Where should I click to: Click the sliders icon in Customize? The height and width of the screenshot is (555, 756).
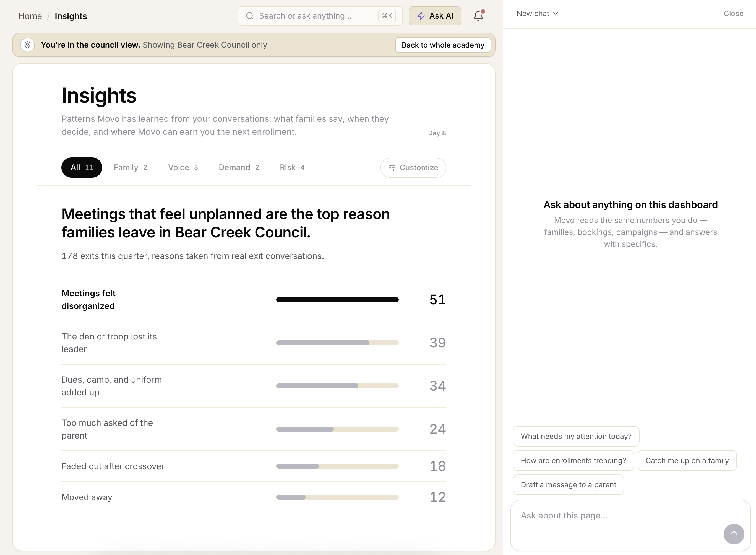click(392, 168)
